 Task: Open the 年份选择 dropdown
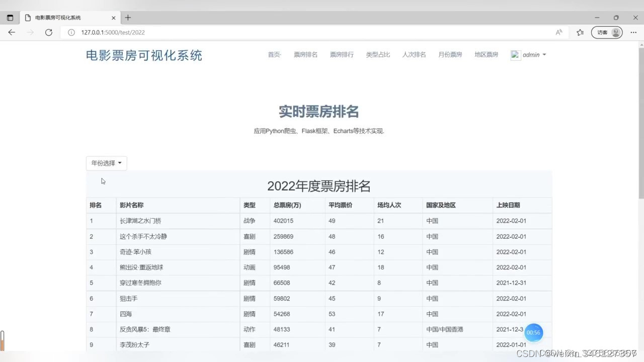(x=106, y=163)
